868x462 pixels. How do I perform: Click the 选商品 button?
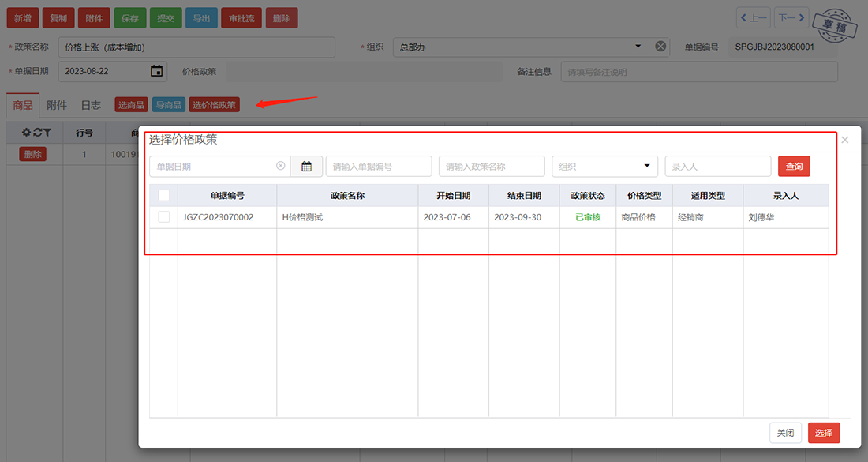[131, 105]
